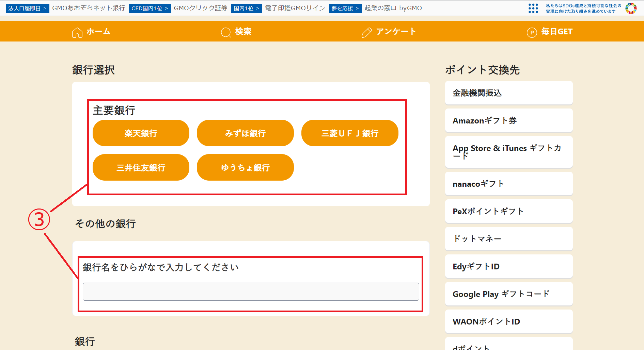Open アンケート in navigation bar
The height and width of the screenshot is (350, 644).
pos(396,32)
